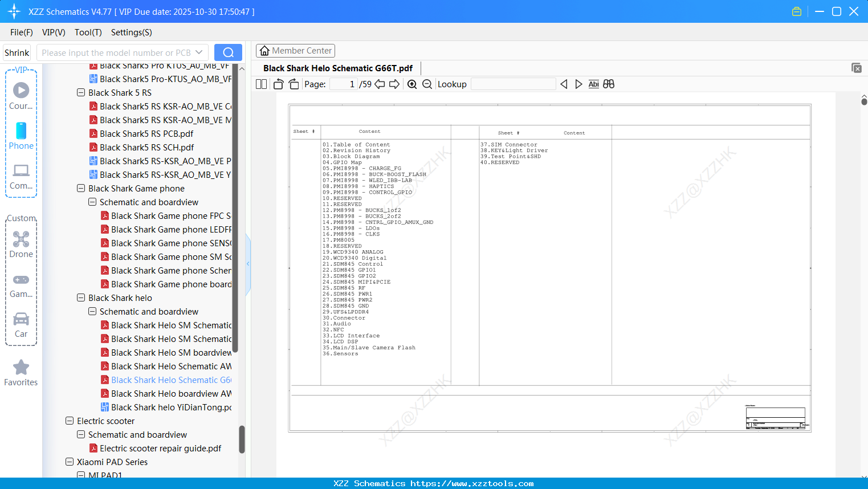This screenshot has height=489, width=868.
Task: Close the document with the top-right X icon
Action: point(857,68)
